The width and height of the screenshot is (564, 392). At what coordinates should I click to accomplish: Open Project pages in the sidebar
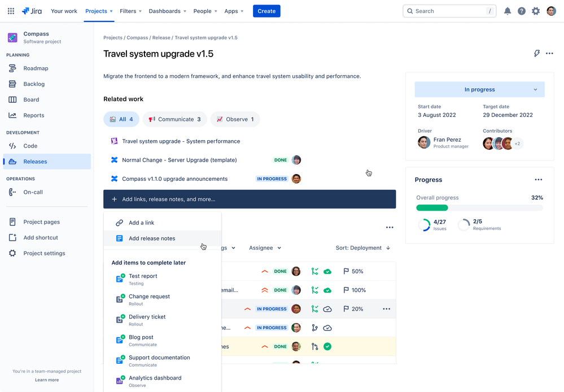point(47,222)
